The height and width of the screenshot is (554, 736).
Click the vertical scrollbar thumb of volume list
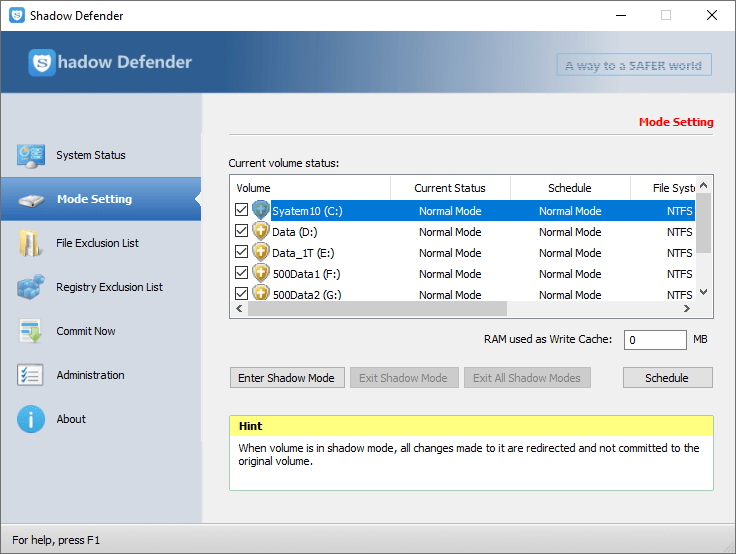(x=703, y=223)
